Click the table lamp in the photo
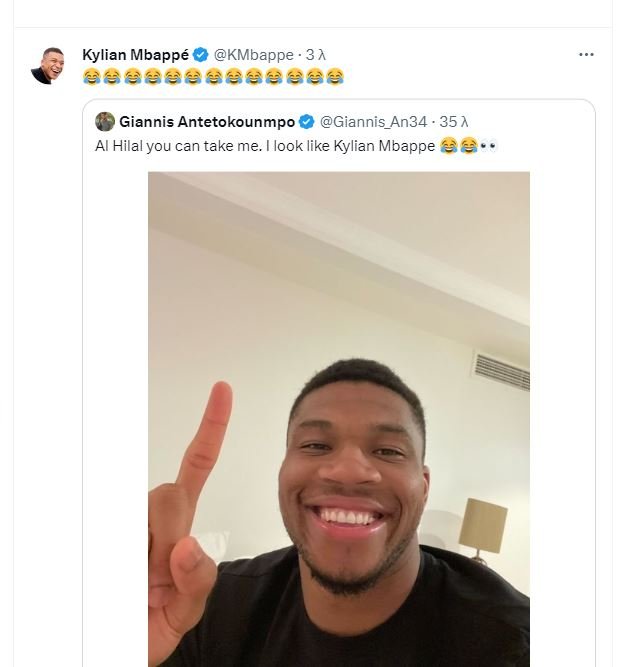This screenshot has width=632, height=667. (x=483, y=526)
